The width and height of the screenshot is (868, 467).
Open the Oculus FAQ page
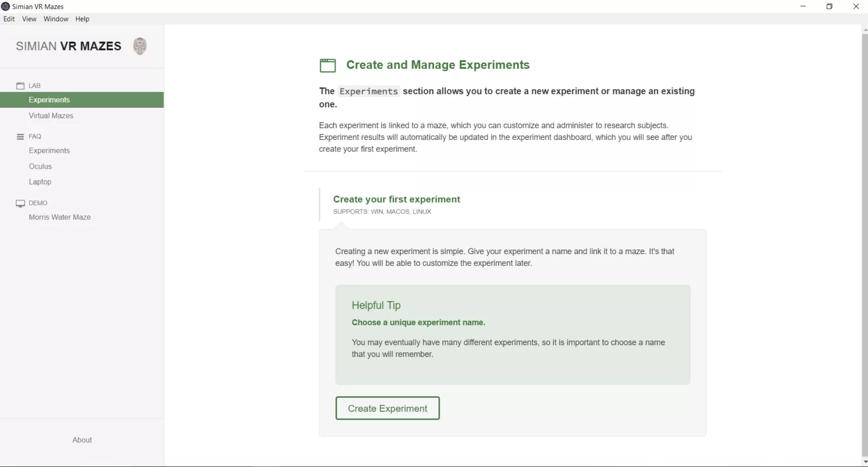40,167
